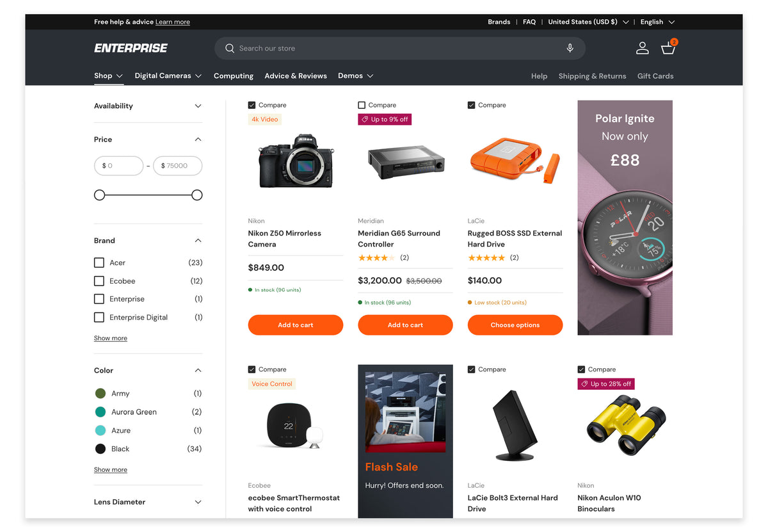Toggle Compare for LaCie Bolt3 drive
The height and width of the screenshot is (532, 768).
[472, 369]
